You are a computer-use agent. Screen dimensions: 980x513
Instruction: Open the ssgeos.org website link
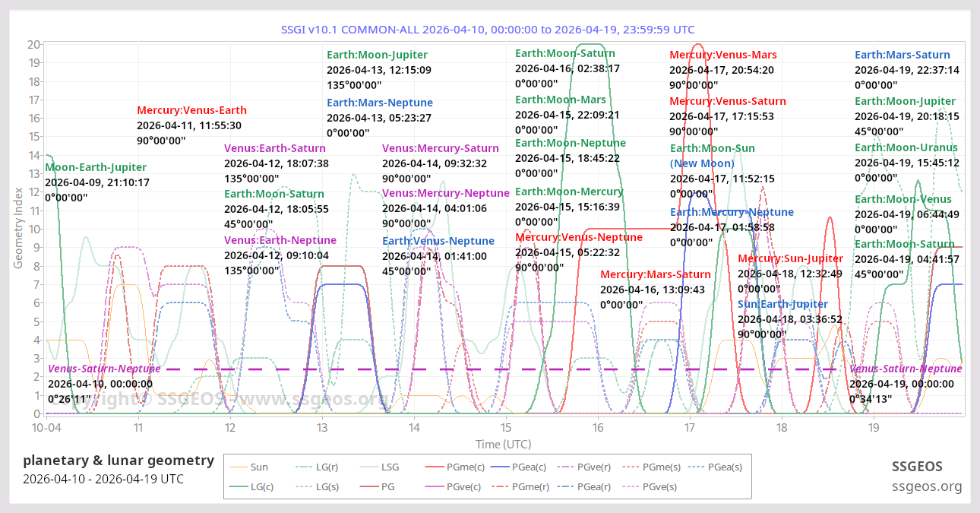pos(928,486)
